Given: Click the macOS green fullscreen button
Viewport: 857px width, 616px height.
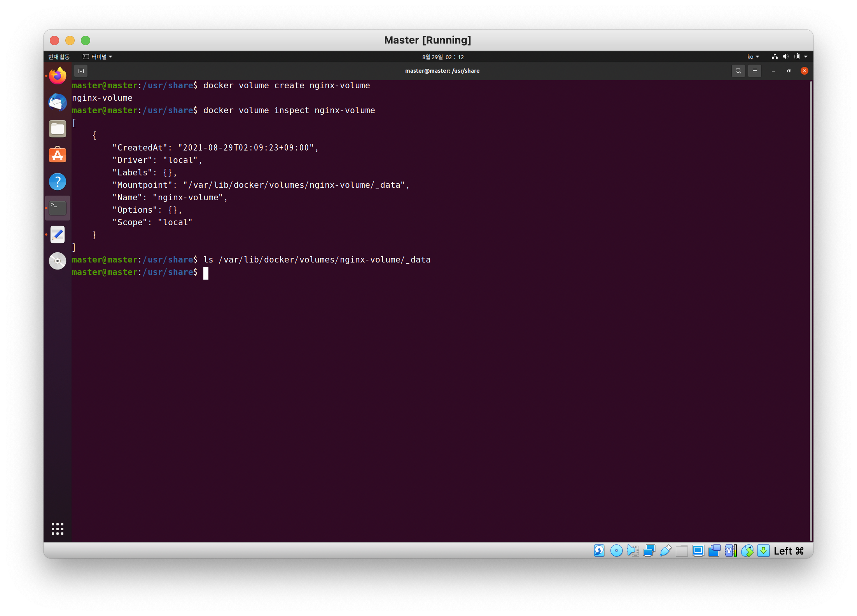Looking at the screenshot, I should pos(86,40).
